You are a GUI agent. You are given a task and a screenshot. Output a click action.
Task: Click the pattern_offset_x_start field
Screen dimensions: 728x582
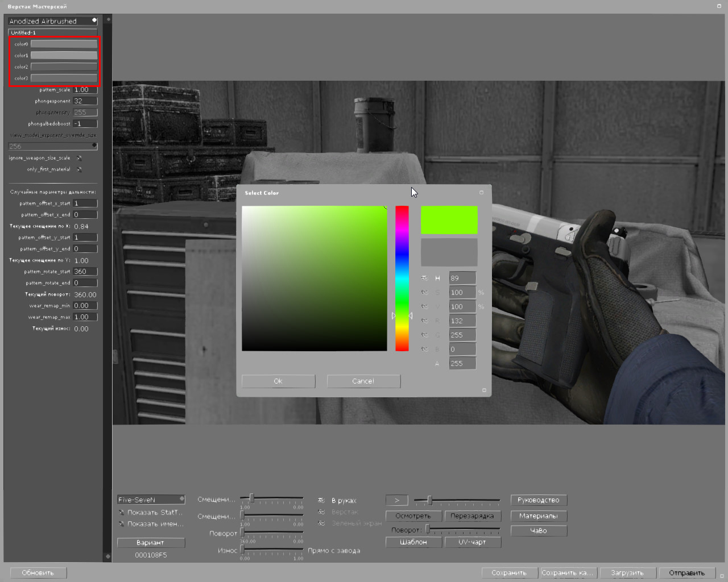(85, 203)
